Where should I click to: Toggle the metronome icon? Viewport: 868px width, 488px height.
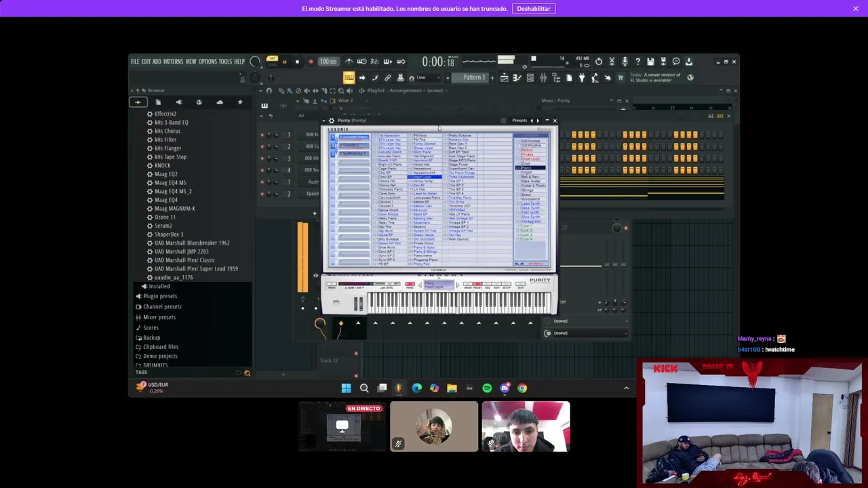coord(349,62)
